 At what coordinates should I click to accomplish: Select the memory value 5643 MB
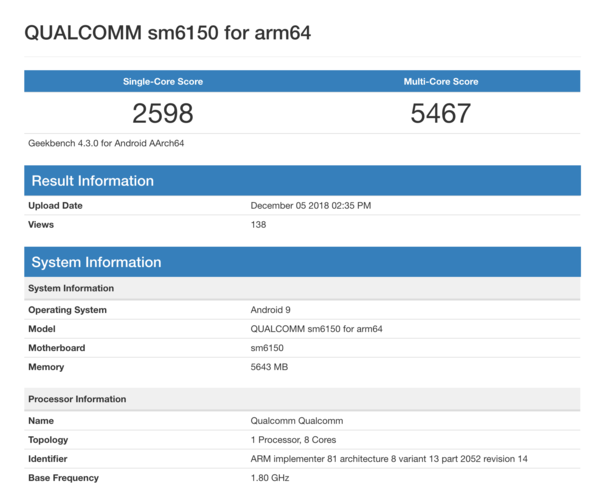(x=269, y=367)
